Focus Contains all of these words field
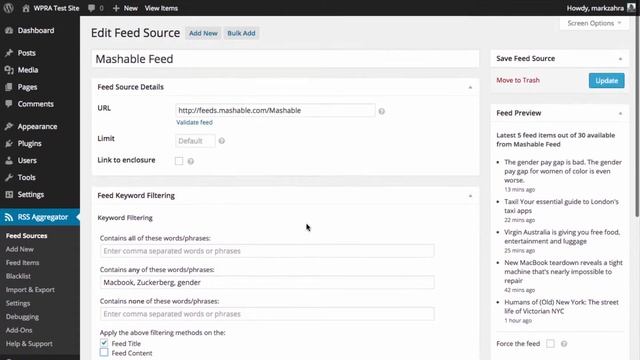This screenshot has height=360, width=640. (x=267, y=251)
